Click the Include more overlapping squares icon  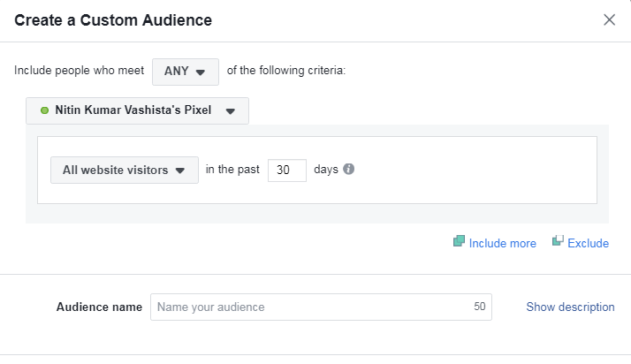pyautogui.click(x=460, y=241)
